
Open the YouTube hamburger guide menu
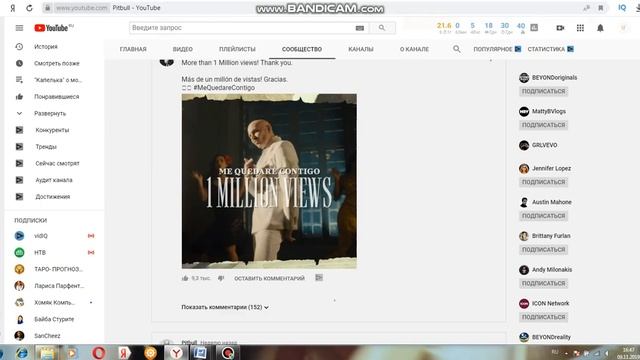click(19, 28)
